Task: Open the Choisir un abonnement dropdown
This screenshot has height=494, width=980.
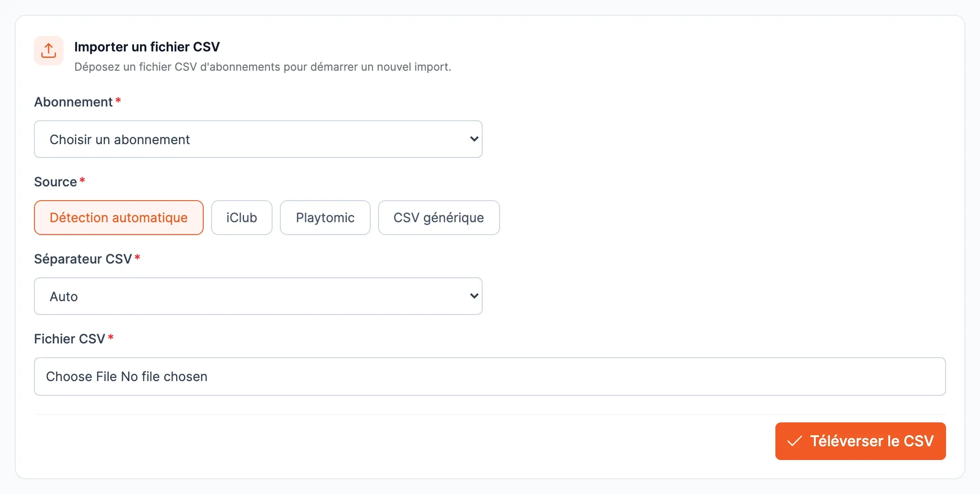Action: pyautogui.click(x=258, y=139)
